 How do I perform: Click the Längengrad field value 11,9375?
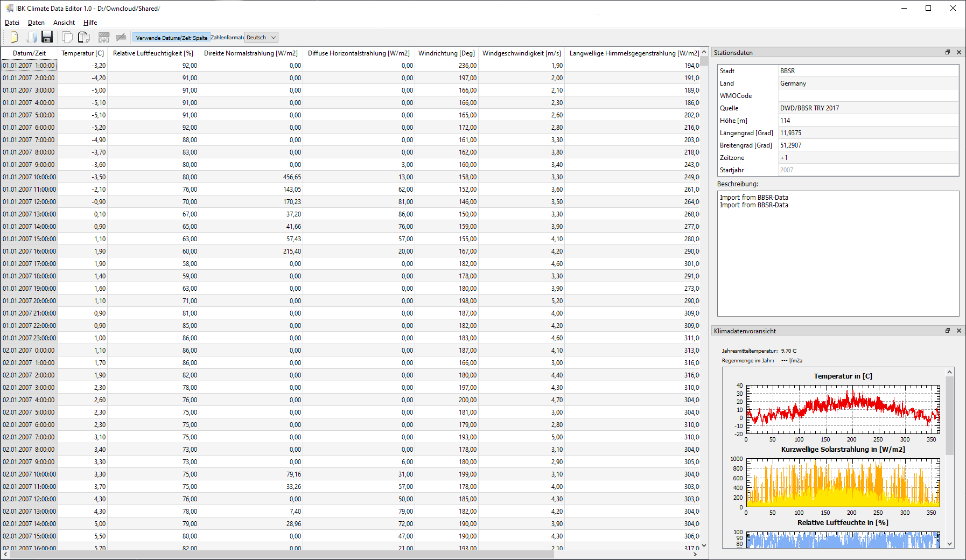[868, 133]
